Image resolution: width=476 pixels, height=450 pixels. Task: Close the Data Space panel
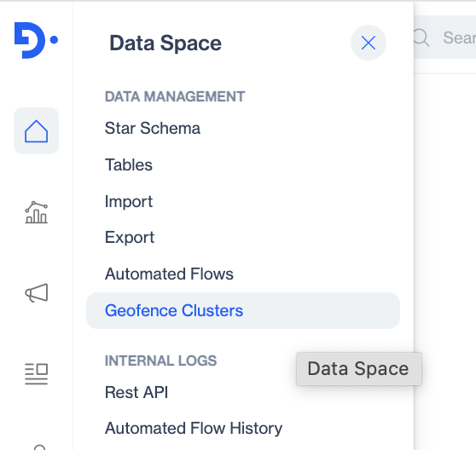(369, 43)
